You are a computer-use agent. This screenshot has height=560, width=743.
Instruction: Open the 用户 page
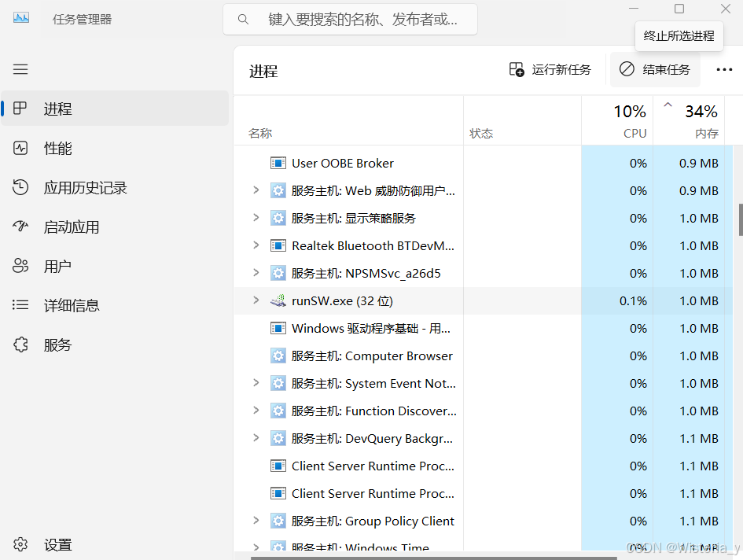click(x=115, y=266)
